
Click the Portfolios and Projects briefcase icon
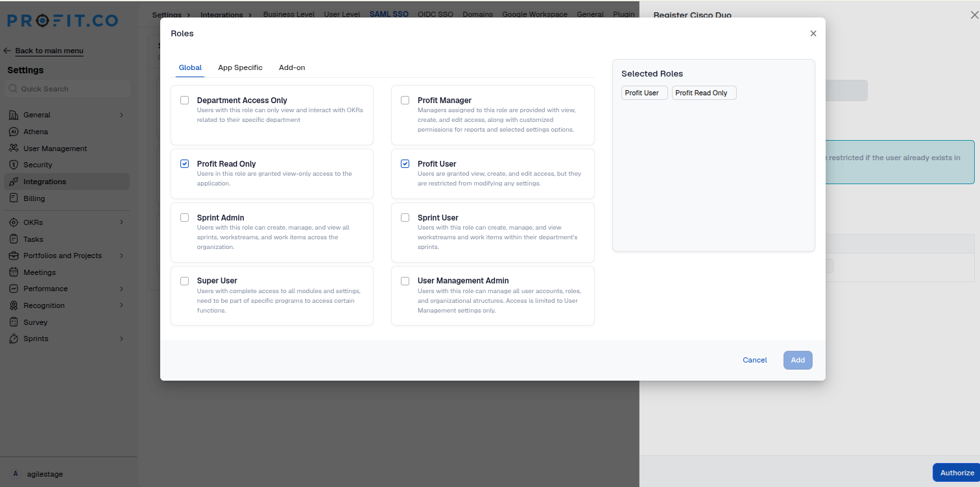tap(14, 255)
